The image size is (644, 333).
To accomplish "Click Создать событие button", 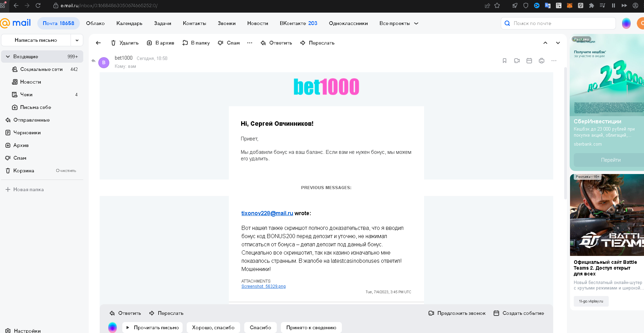I will pos(519,313).
